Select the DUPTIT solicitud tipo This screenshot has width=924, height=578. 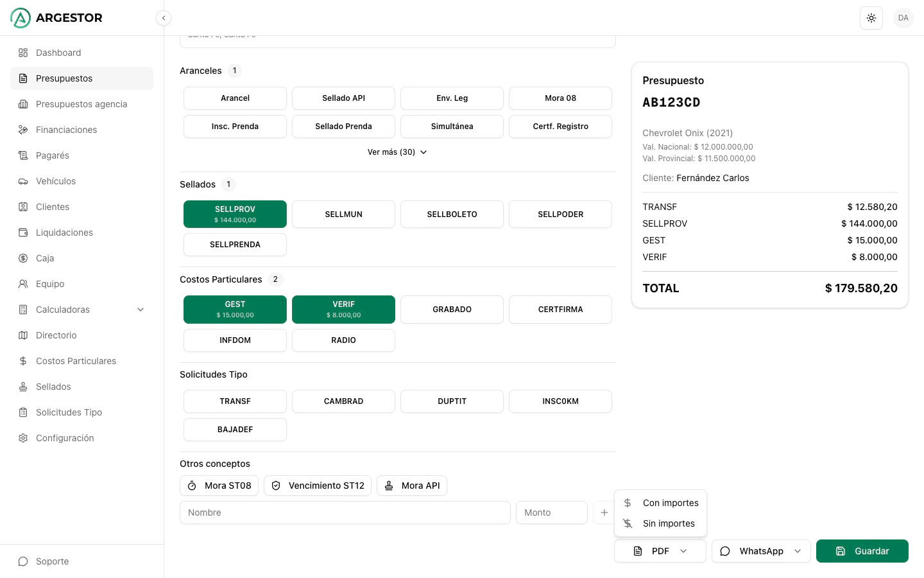pos(452,401)
